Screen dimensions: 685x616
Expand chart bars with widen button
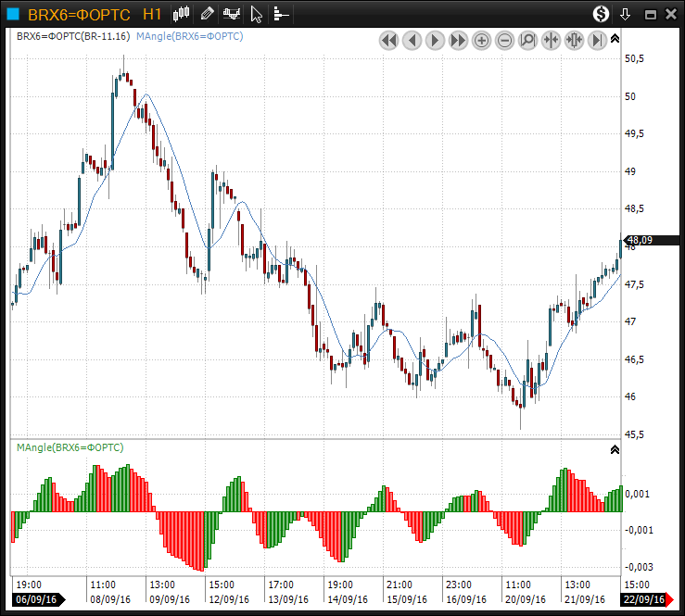click(x=574, y=41)
